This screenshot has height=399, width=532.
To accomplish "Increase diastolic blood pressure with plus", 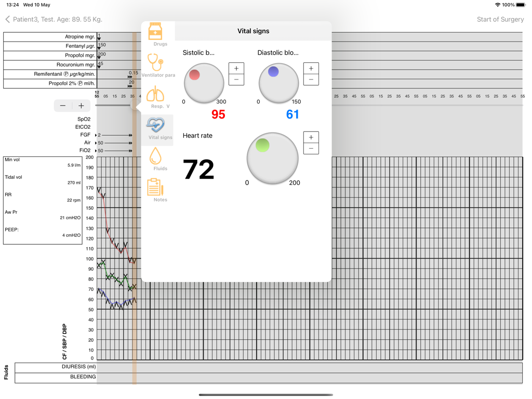I will [x=311, y=68].
